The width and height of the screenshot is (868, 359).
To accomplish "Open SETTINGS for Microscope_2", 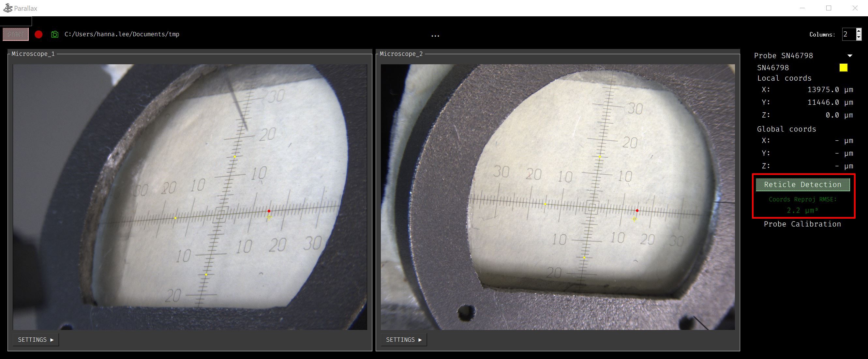I will pos(404,339).
